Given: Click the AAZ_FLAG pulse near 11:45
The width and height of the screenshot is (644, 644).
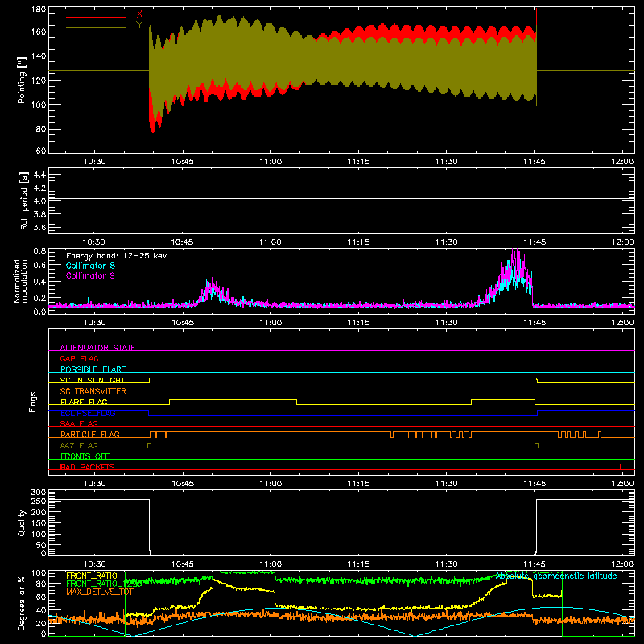Looking at the screenshot, I should [536, 445].
